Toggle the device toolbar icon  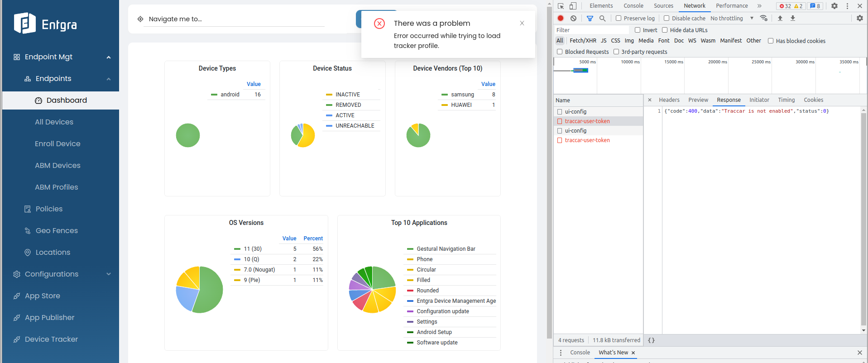point(573,6)
